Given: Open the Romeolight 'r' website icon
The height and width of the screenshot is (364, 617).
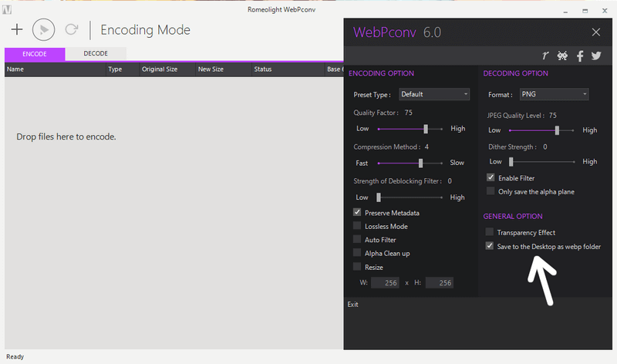Looking at the screenshot, I should (x=545, y=56).
